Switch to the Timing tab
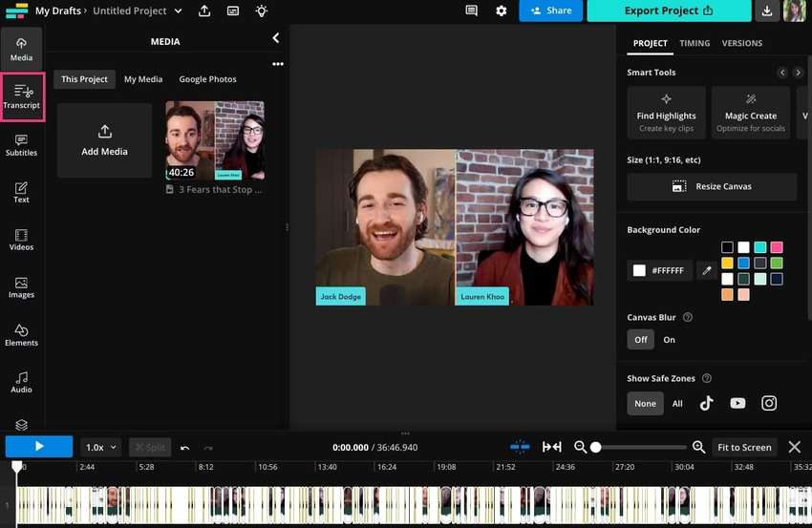Screen dimensions: 812x528 694,43
